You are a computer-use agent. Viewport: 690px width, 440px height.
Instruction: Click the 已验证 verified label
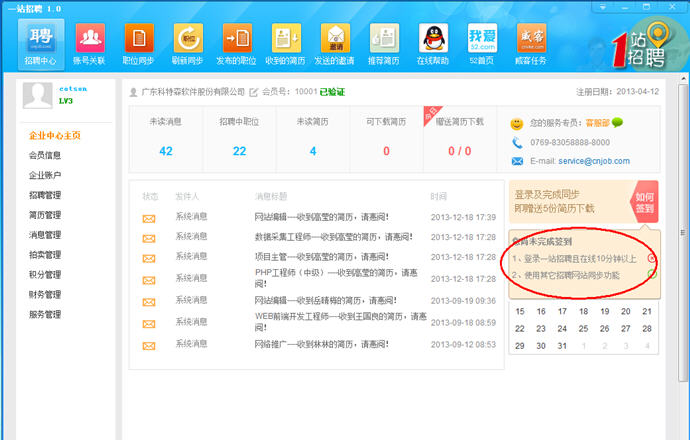332,92
